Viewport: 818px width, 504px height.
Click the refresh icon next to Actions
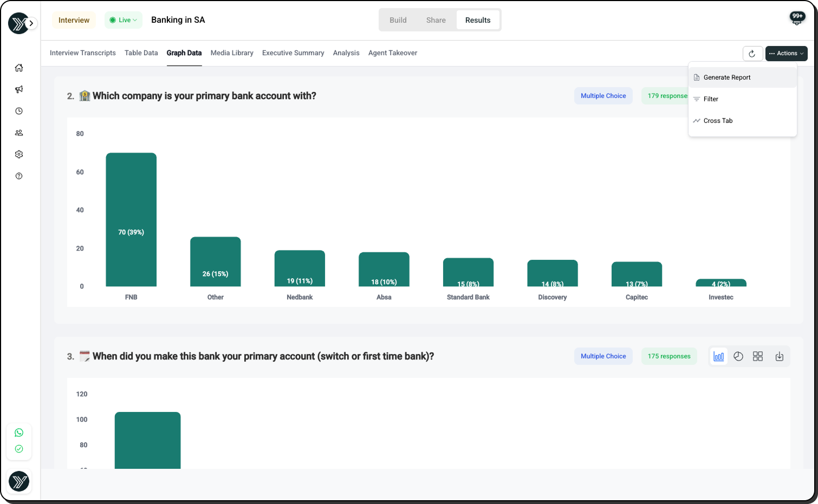click(752, 54)
